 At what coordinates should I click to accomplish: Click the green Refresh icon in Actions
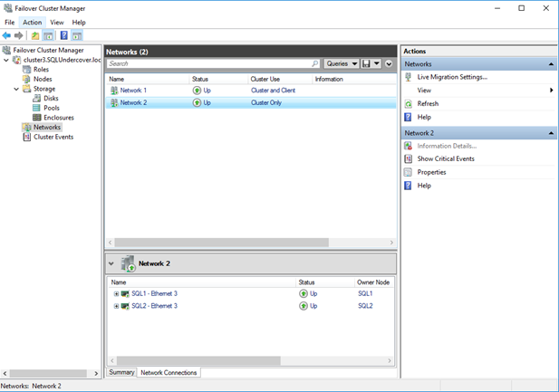409,104
